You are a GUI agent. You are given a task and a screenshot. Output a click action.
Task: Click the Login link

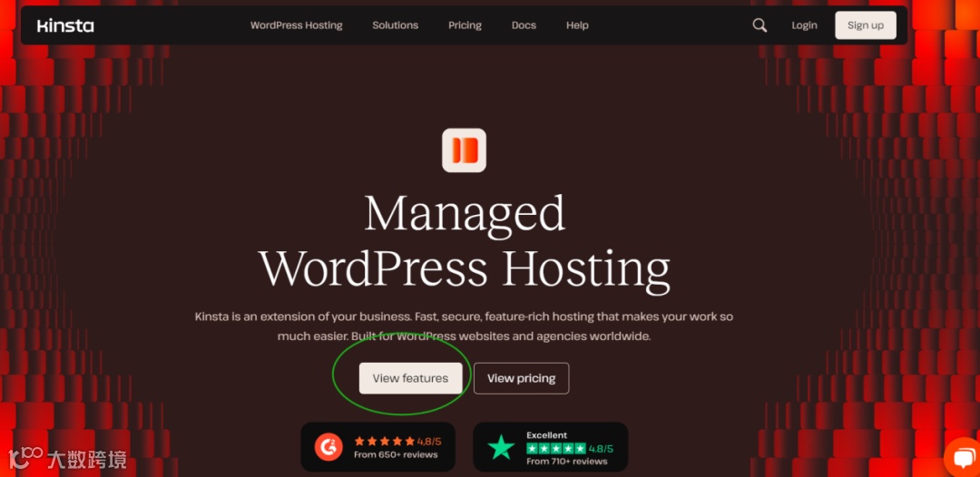[804, 25]
